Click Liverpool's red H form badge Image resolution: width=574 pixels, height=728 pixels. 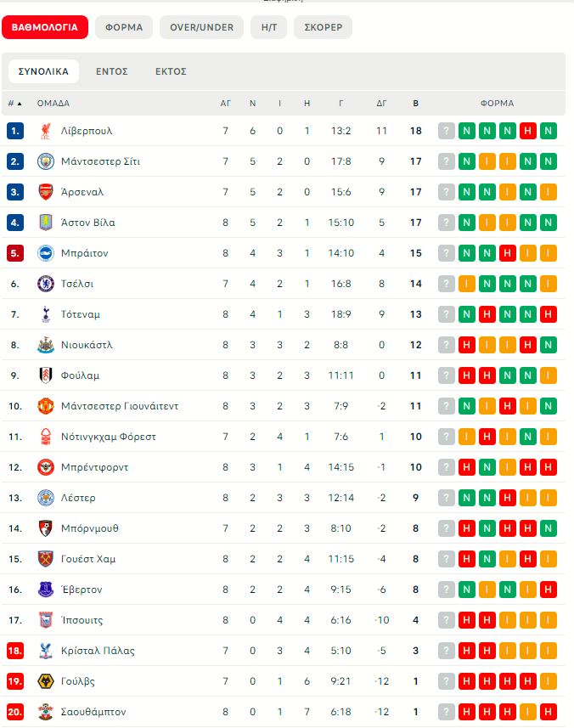[528, 131]
